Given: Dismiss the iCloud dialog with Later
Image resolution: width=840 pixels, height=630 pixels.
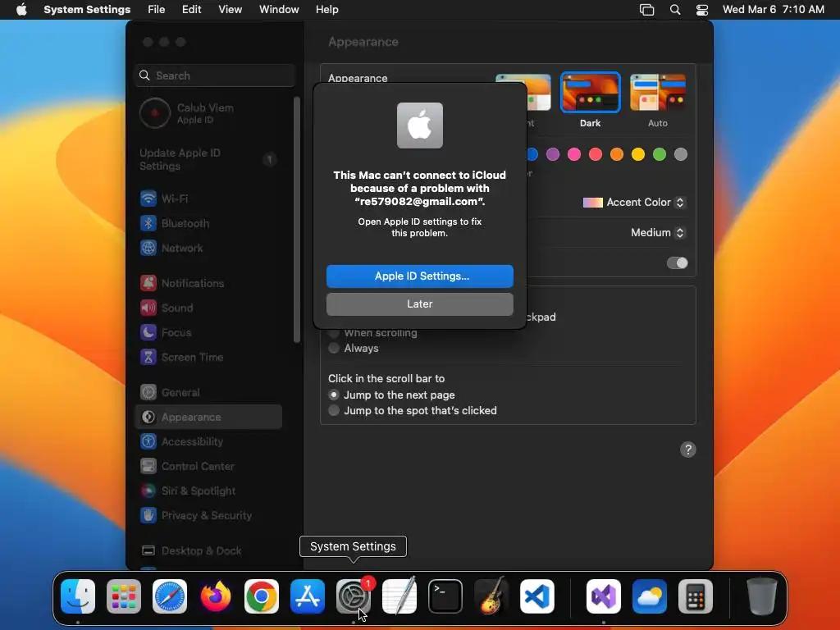Looking at the screenshot, I should (419, 304).
